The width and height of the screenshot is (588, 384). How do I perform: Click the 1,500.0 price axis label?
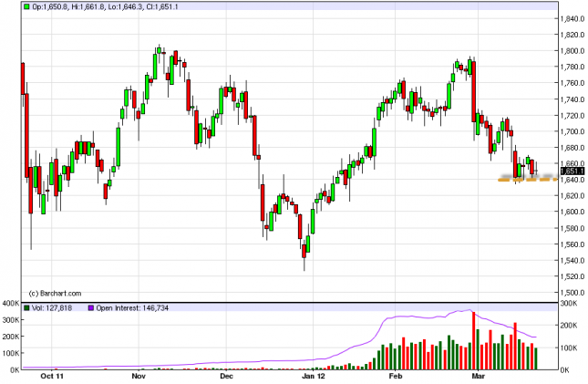573,293
